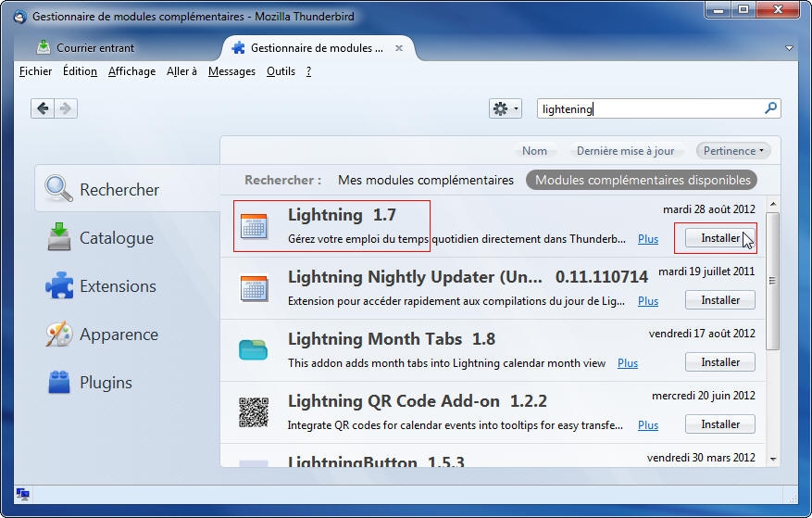Viewport: 812px width, 518px height.
Task: Open the Pertinence sort dropdown
Action: coord(733,151)
